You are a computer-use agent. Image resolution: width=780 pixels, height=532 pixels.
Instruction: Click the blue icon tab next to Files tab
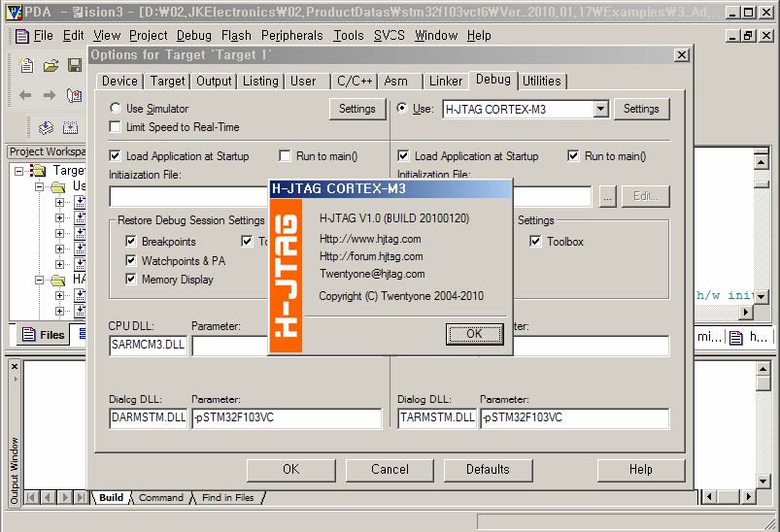(81, 334)
